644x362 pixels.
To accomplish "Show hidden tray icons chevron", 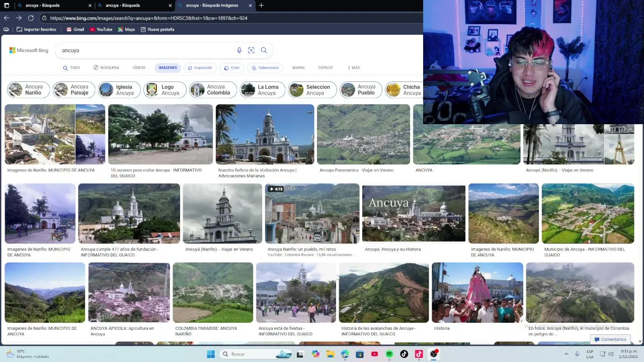I will pos(566,354).
